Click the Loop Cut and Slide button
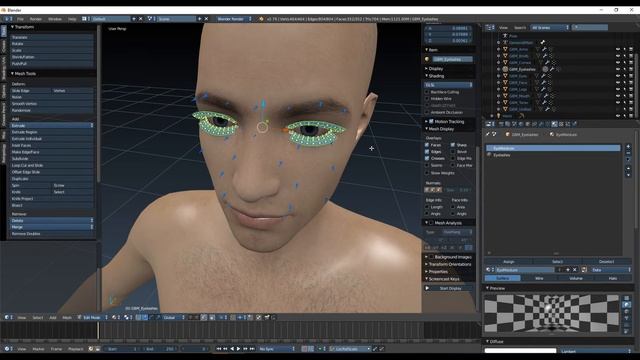Image resolution: width=640 pixels, height=360 pixels. coord(51,165)
